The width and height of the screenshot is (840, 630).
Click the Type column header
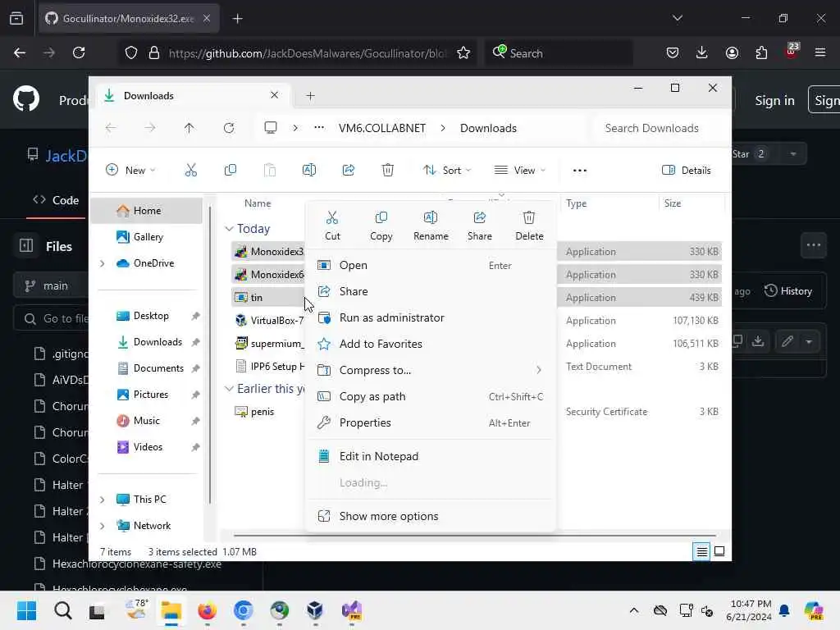[x=576, y=203]
